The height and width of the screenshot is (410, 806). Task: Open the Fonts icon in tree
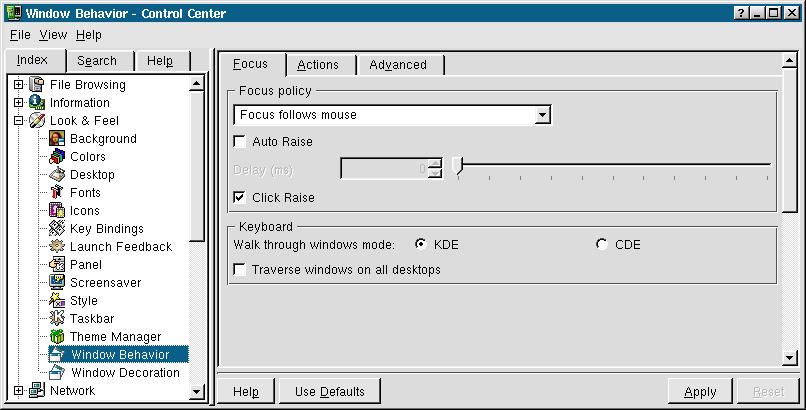tap(57, 192)
